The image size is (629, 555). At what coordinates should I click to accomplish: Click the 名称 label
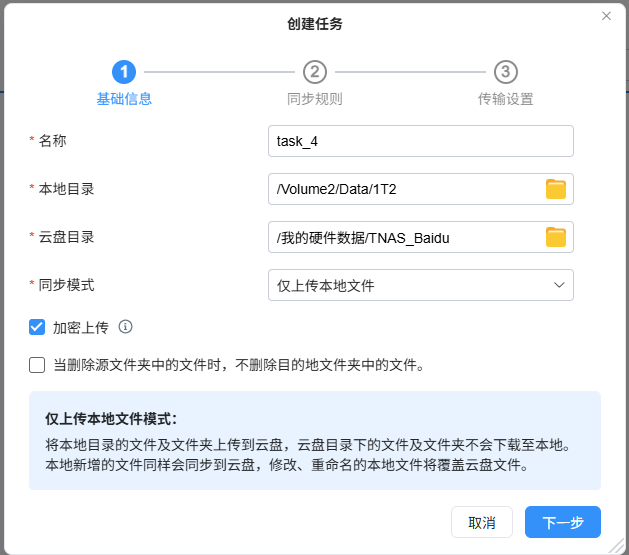coord(52,141)
